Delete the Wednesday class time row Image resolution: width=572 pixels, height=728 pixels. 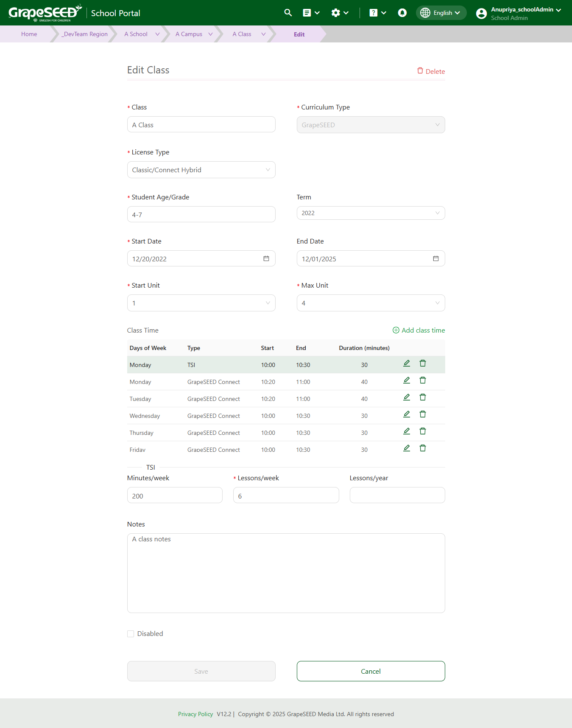[423, 414]
